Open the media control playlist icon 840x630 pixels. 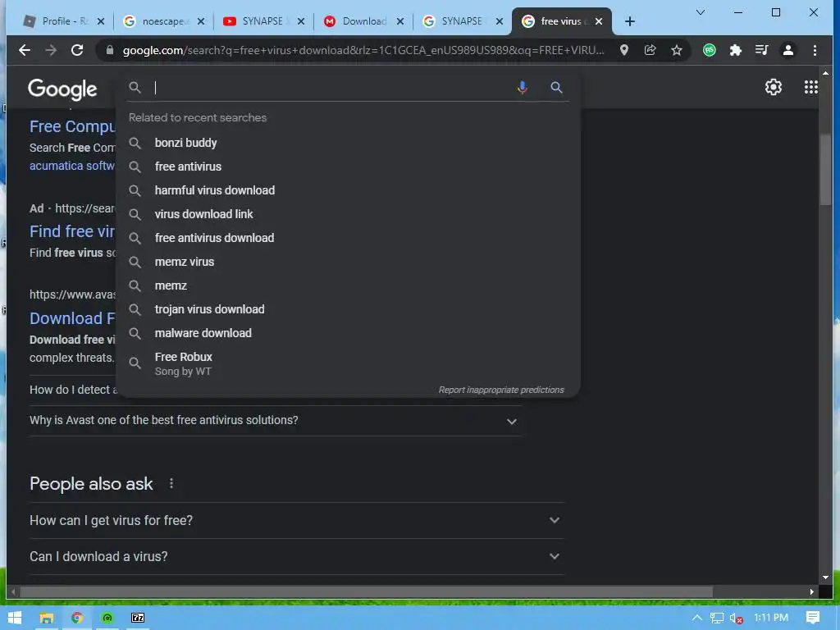(x=761, y=50)
